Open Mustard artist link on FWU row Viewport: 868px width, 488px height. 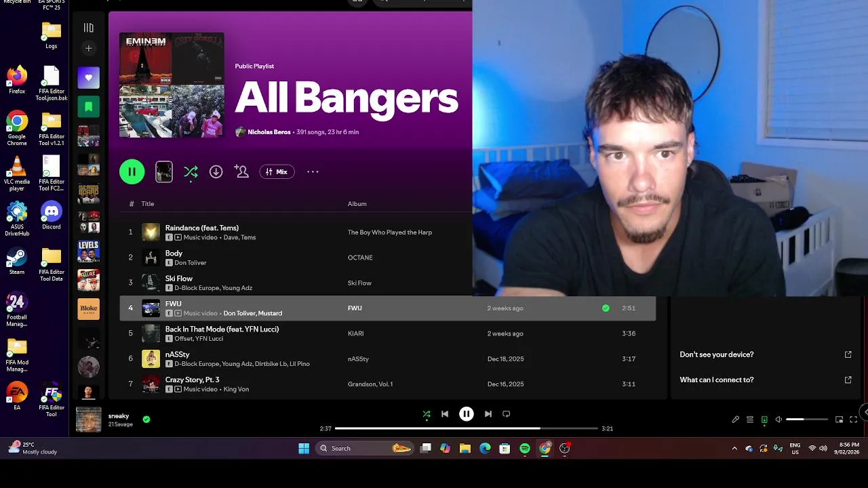(x=270, y=314)
